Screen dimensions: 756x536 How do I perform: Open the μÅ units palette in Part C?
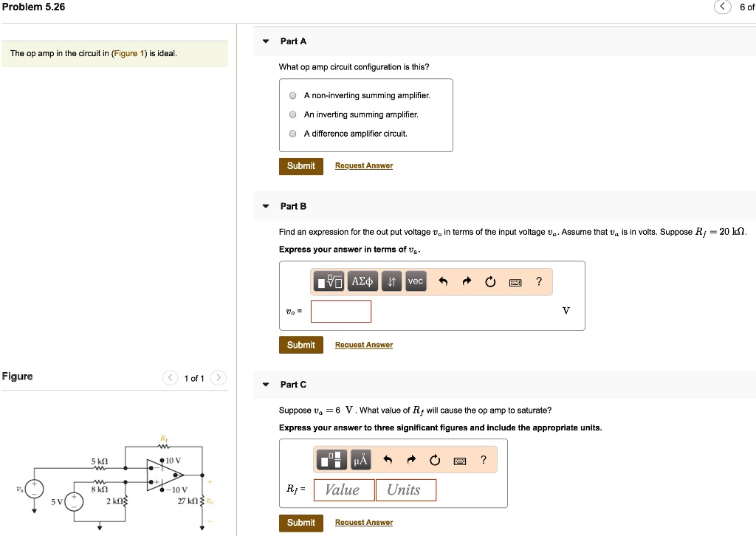coord(361,459)
